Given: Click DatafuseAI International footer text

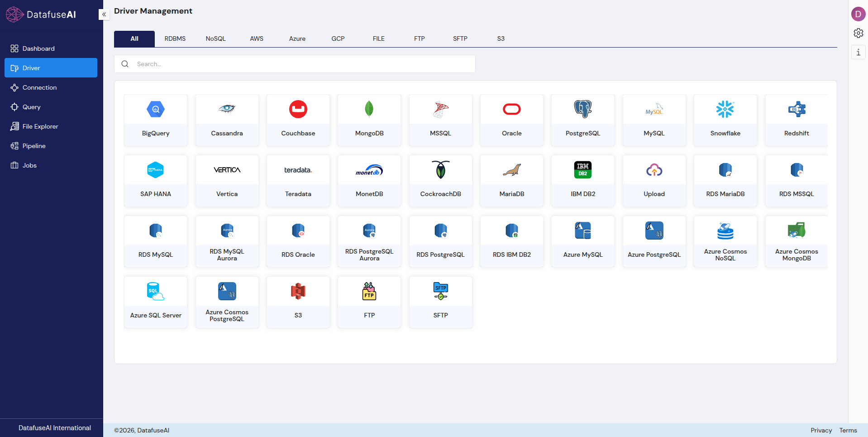Looking at the screenshot, I should click(x=55, y=428).
